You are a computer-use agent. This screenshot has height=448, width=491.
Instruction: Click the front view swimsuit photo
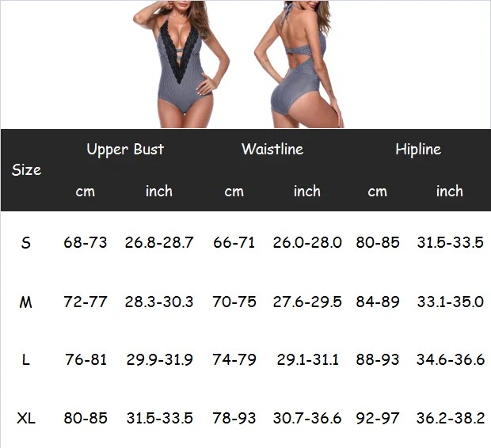click(181, 64)
